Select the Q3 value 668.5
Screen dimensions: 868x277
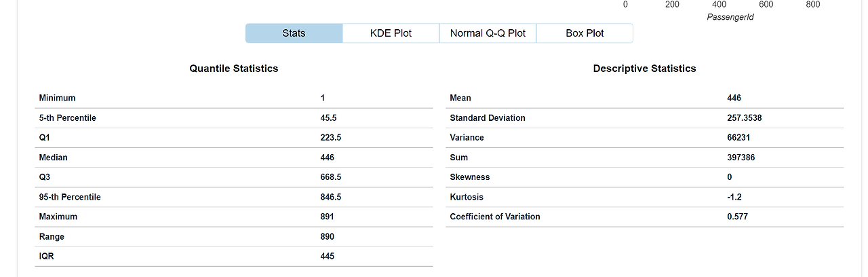(x=330, y=177)
